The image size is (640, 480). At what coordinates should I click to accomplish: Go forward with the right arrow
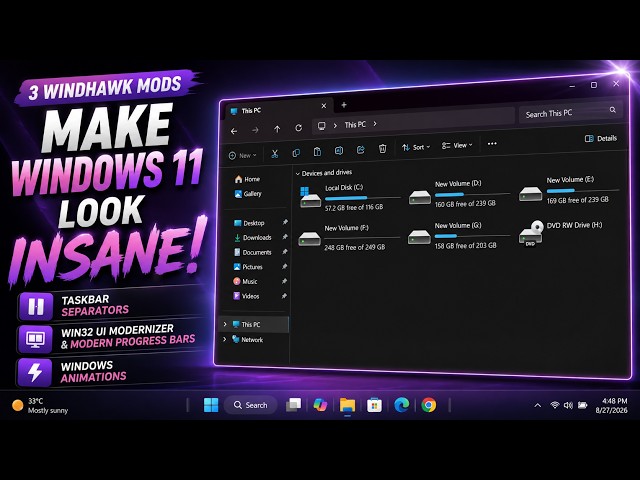tap(256, 130)
